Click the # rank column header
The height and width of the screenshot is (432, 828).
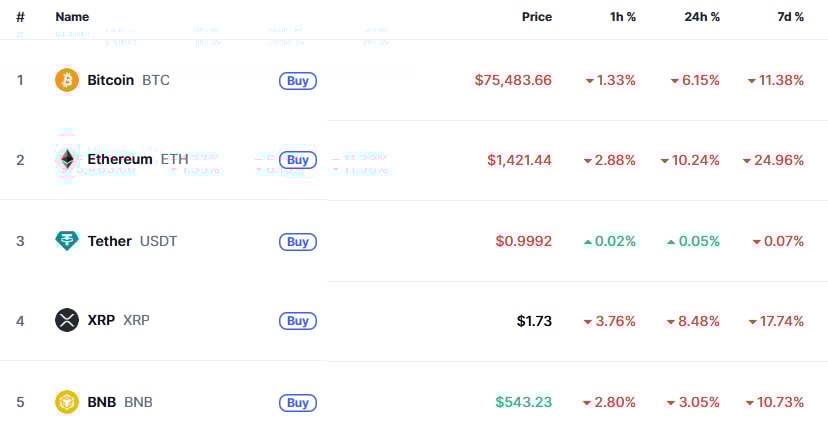point(20,17)
